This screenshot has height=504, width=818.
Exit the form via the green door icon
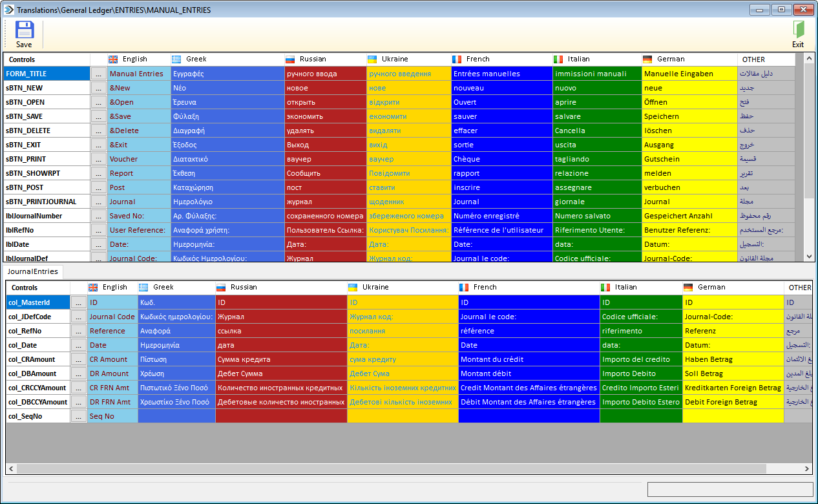[797, 30]
